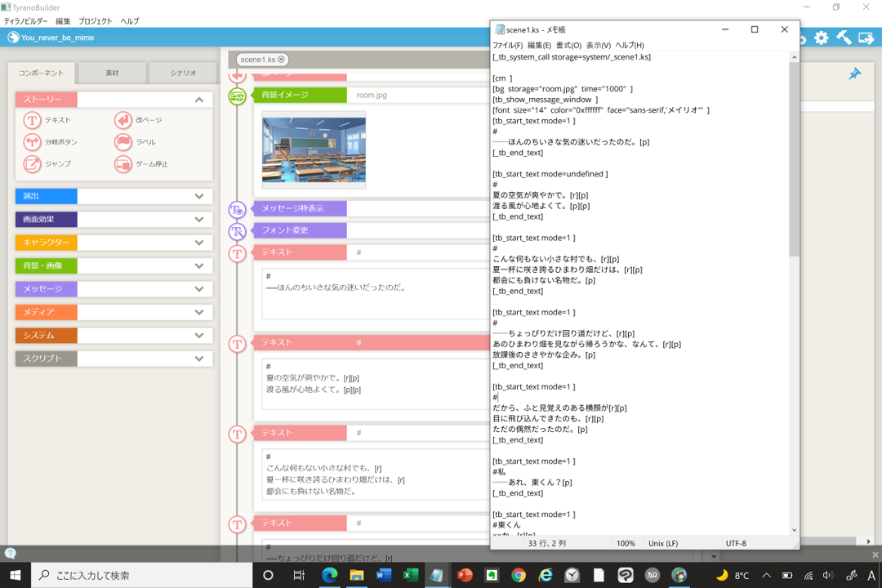Click the classroom background image thumbnail
This screenshot has width=882, height=588.
point(314,150)
